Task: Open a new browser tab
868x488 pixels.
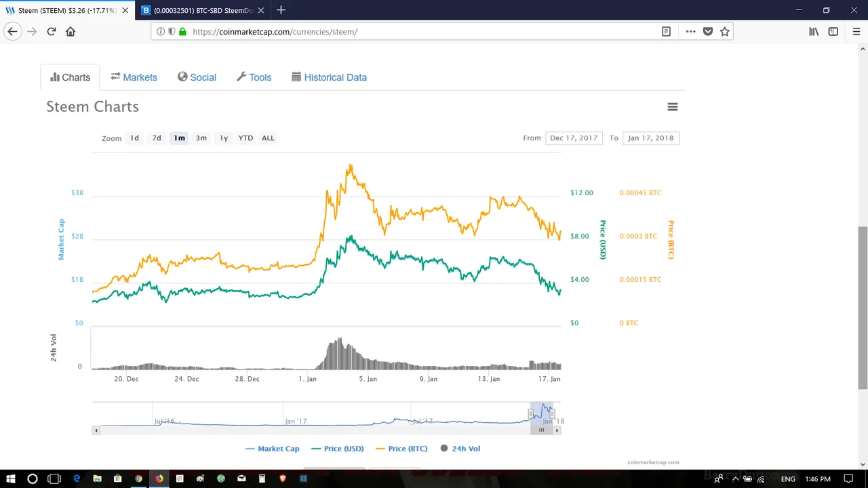Action: pyautogui.click(x=281, y=10)
